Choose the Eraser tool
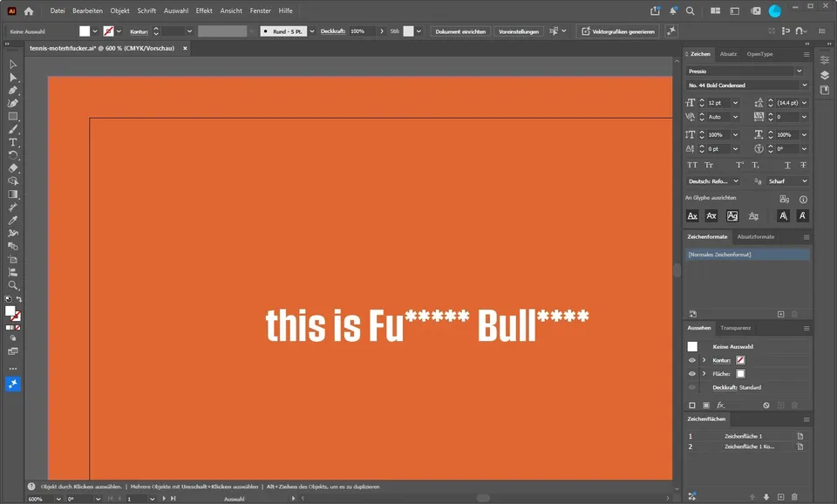Viewport: 837px width, 504px height. (13, 168)
